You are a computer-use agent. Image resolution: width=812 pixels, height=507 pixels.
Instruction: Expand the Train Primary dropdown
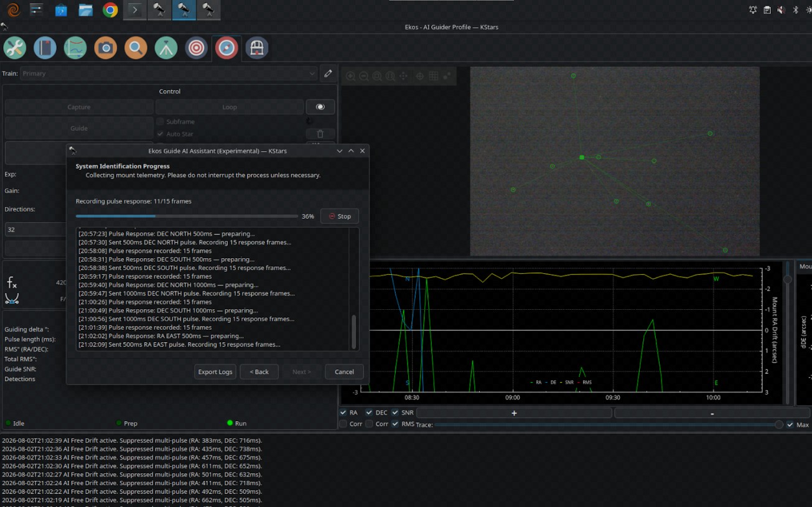click(169, 73)
